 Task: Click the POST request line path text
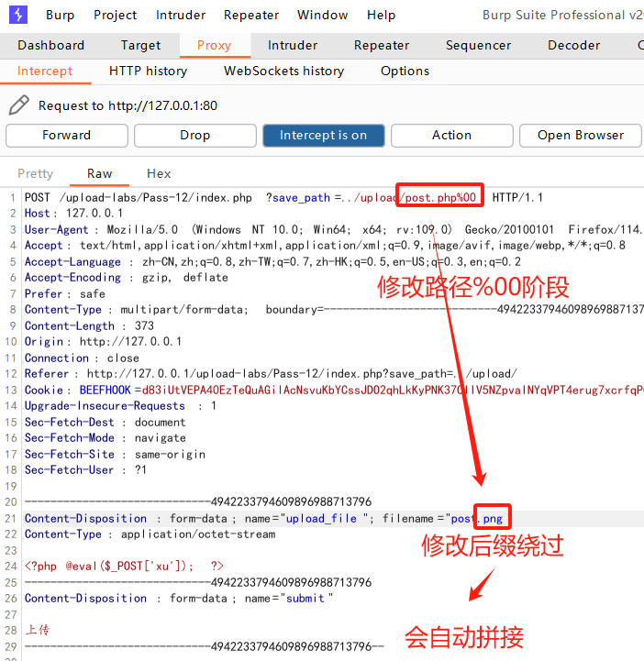156,197
